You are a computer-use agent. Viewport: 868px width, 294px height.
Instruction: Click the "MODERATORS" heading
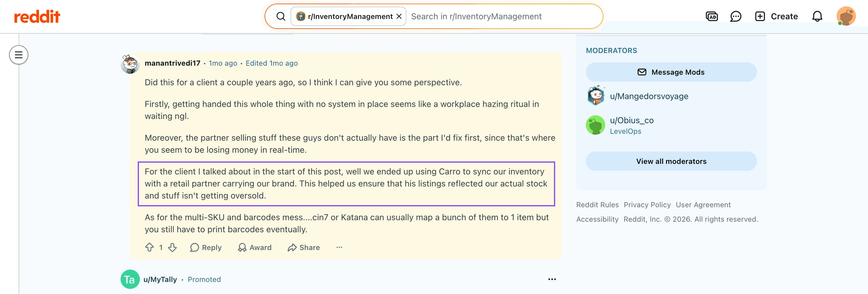611,51
